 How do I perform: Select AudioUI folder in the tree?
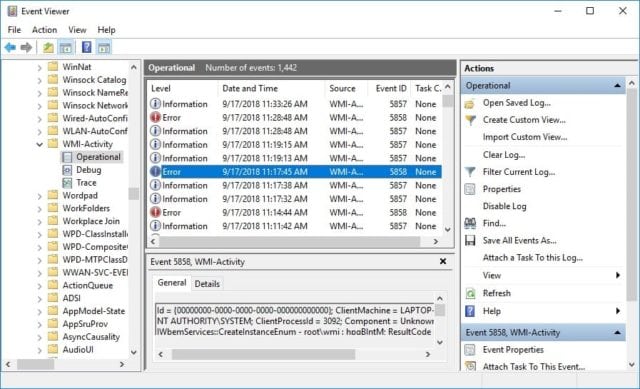[x=78, y=349]
